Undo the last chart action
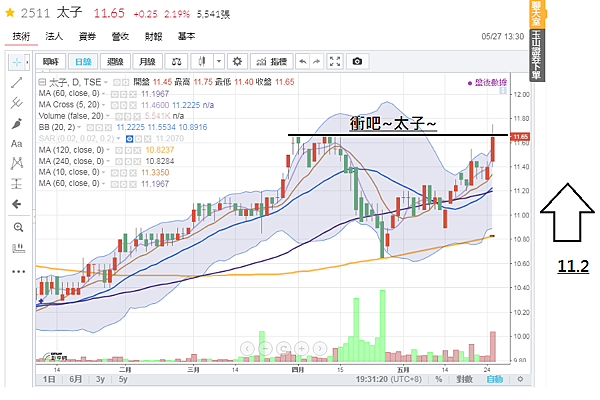The image size is (600, 400). click(x=303, y=61)
